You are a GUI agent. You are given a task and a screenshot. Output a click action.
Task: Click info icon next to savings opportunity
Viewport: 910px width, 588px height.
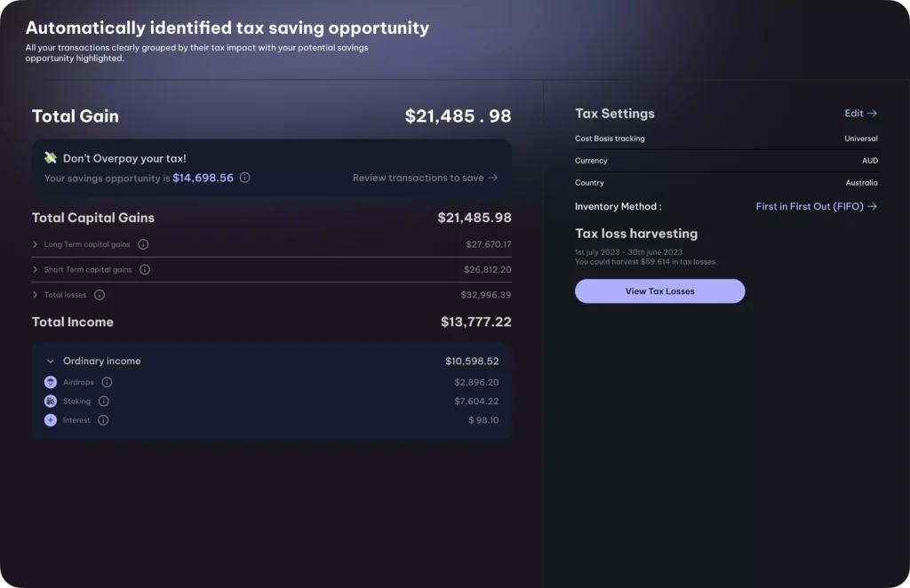(245, 178)
